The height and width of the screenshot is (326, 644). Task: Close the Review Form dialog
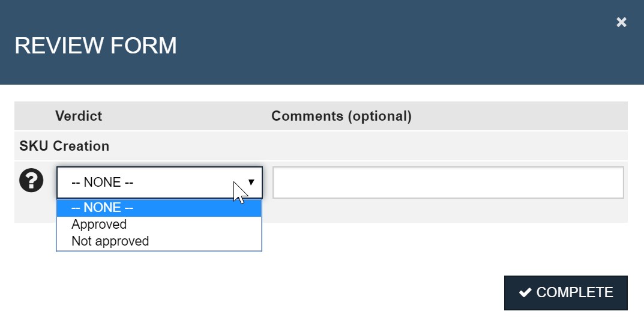tap(621, 22)
